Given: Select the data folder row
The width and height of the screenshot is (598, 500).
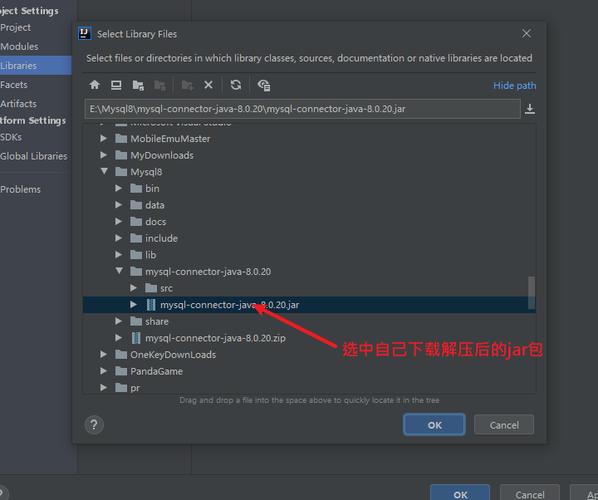Looking at the screenshot, I should pos(309,205).
